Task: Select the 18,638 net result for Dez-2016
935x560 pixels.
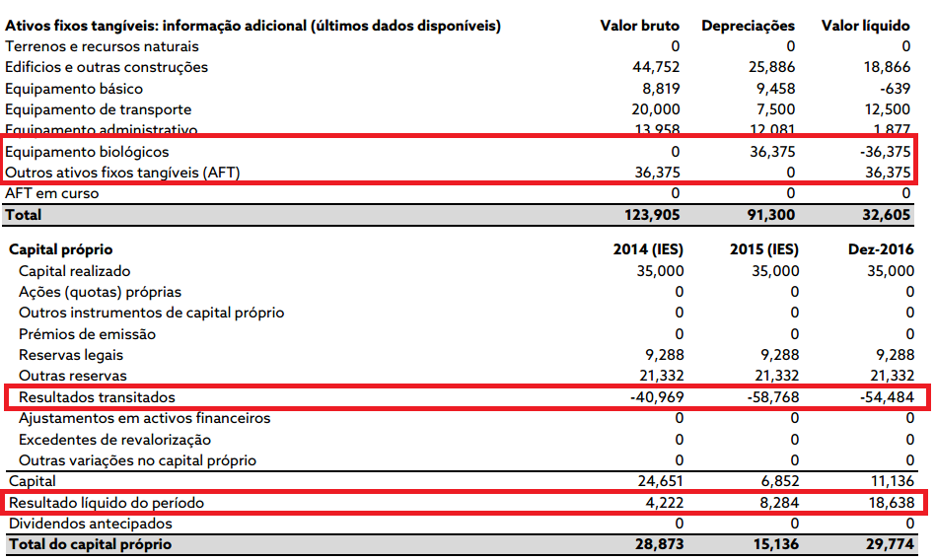Action: pos(888,503)
